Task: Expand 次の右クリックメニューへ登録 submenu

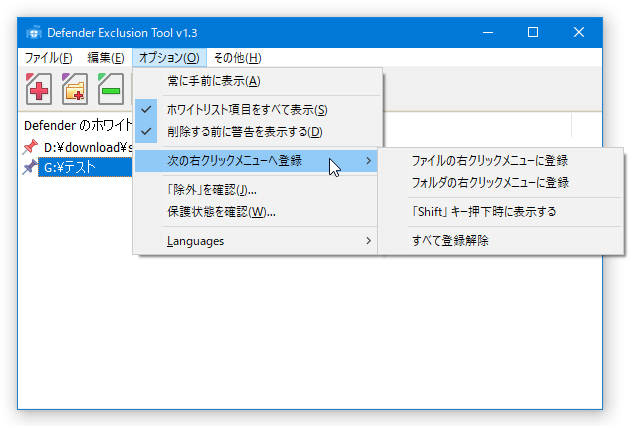Action: point(256,161)
